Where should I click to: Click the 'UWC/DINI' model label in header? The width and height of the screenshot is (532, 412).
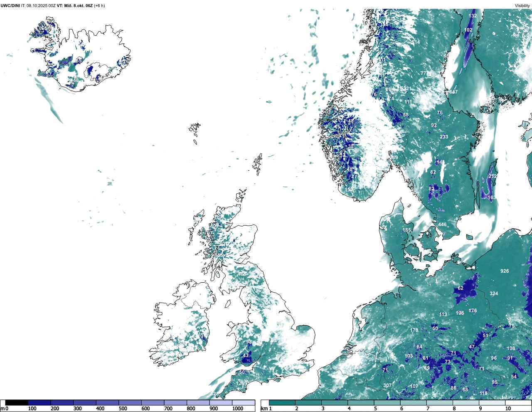tap(10, 6)
